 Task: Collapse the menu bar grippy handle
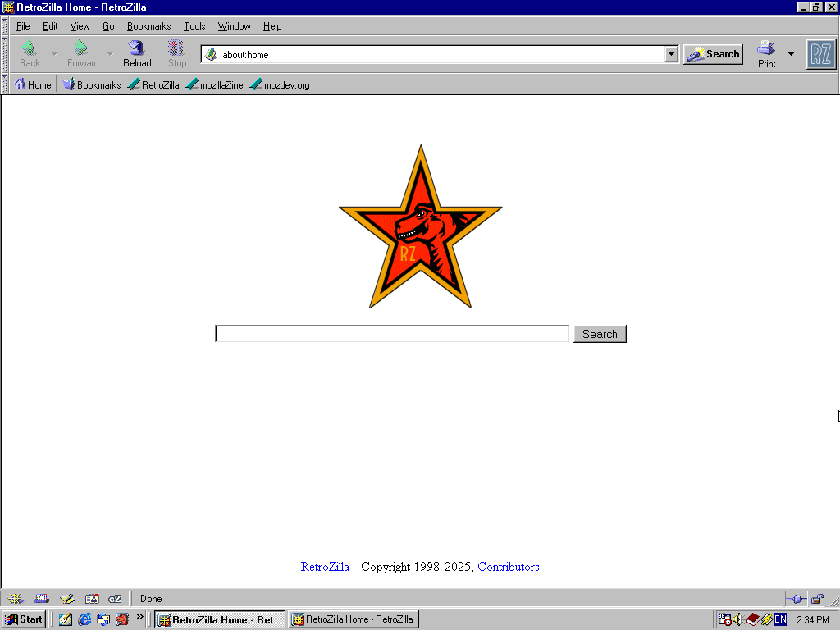coord(5,26)
